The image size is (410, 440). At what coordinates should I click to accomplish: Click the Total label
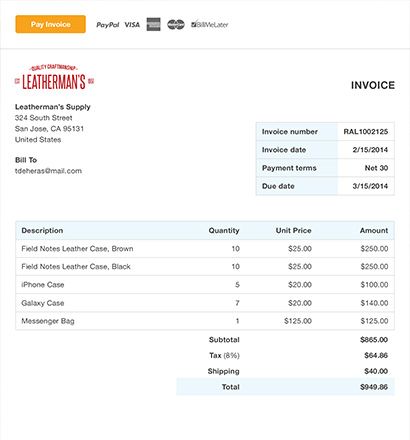pos(231,387)
